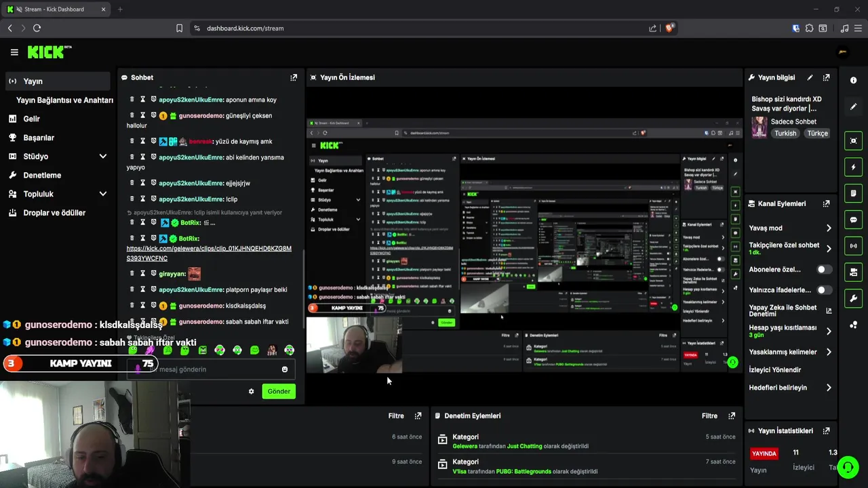Open Hesap yaşı kısıtlaması options
The image size is (868, 488).
pyautogui.click(x=790, y=331)
